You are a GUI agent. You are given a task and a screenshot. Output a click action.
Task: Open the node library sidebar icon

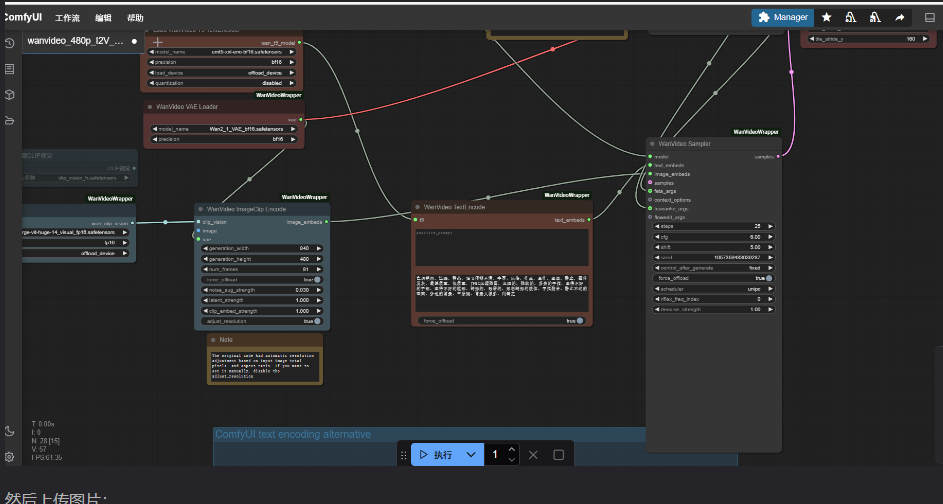click(9, 69)
